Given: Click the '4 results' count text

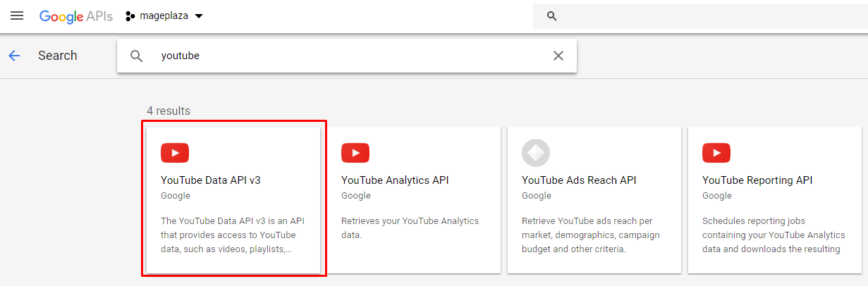Looking at the screenshot, I should (x=169, y=111).
